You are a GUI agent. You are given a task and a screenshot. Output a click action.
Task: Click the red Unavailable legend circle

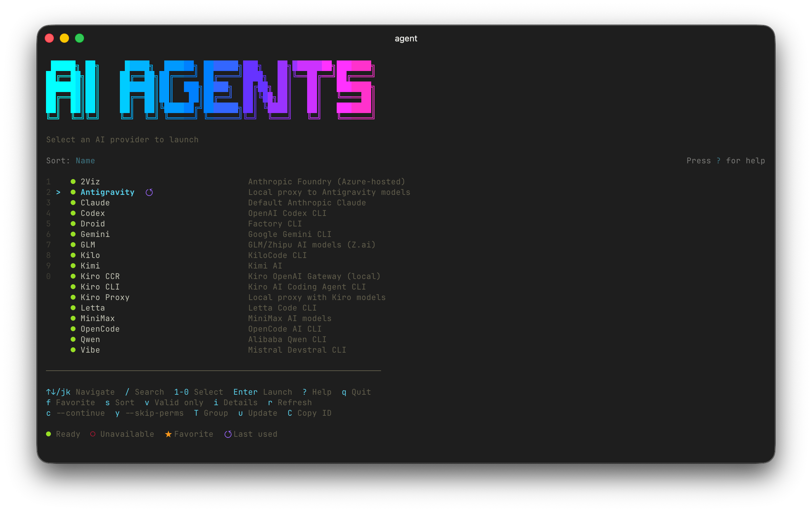93,434
